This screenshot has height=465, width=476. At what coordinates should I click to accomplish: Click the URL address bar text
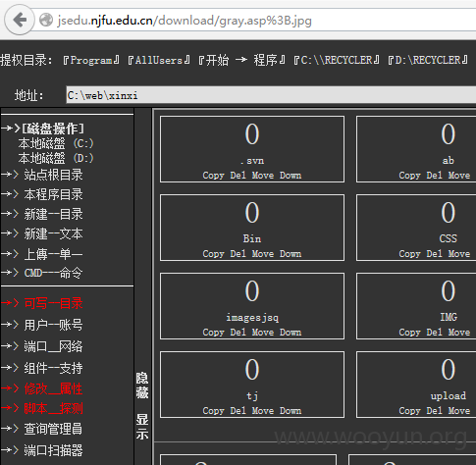click(x=185, y=21)
